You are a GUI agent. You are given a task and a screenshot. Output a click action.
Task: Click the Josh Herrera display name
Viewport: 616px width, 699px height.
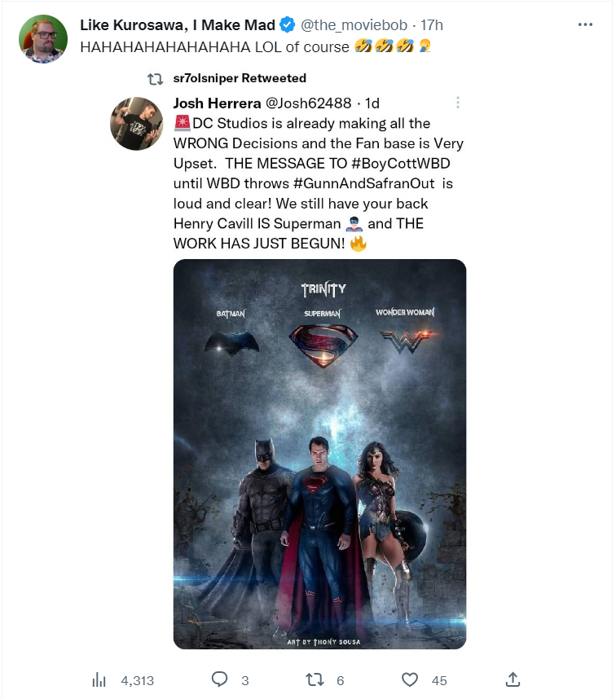(x=217, y=103)
